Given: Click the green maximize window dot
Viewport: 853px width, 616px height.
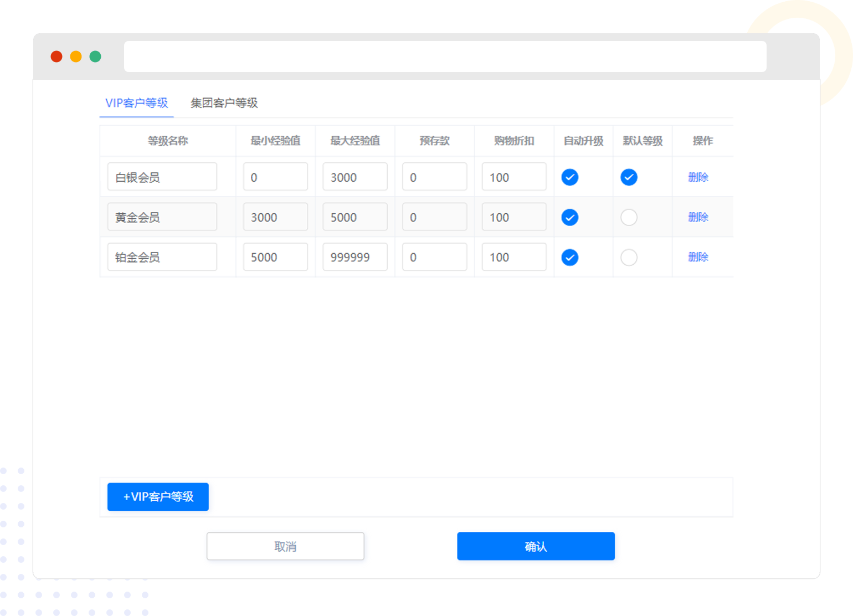Looking at the screenshot, I should coord(95,57).
